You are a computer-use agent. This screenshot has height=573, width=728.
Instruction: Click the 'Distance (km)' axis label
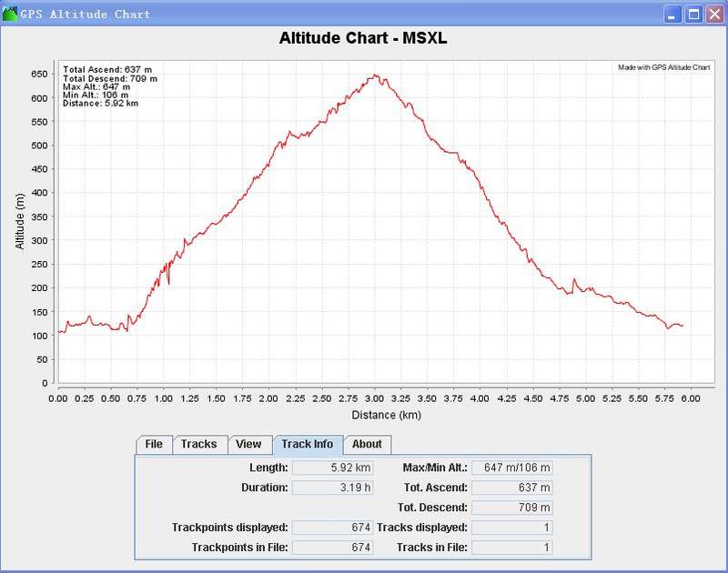[386, 415]
